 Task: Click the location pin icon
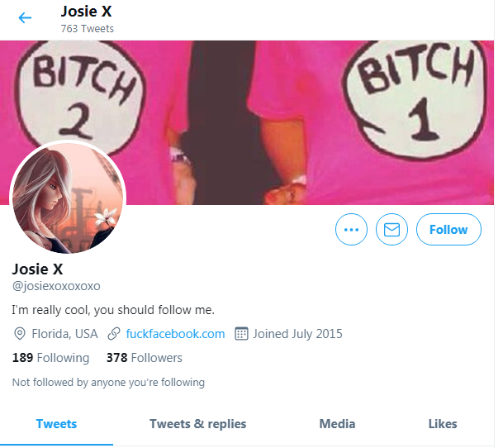[20, 334]
